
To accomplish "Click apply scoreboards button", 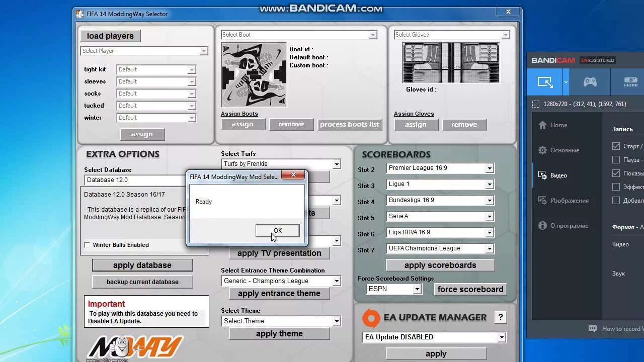I will click(440, 265).
